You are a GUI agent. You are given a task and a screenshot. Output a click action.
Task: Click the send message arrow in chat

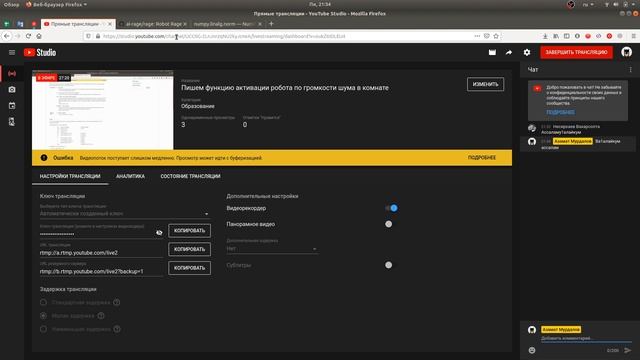pyautogui.click(x=627, y=350)
